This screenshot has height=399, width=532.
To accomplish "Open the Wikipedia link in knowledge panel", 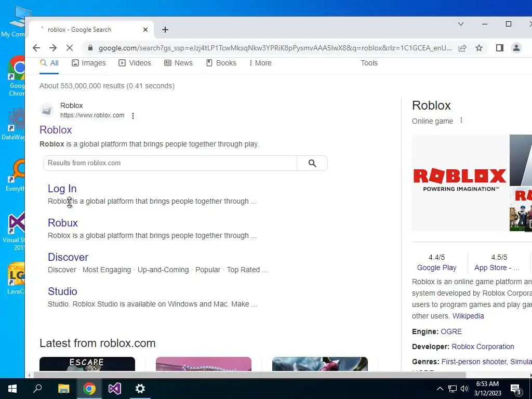I will [x=468, y=316].
